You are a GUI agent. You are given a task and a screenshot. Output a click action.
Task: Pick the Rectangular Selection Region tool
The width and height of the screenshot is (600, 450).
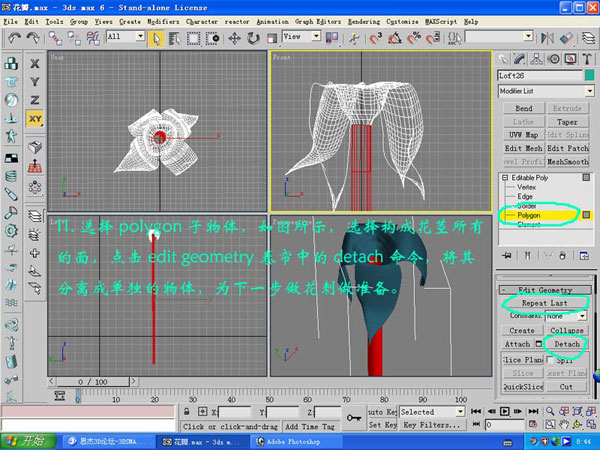(193, 38)
